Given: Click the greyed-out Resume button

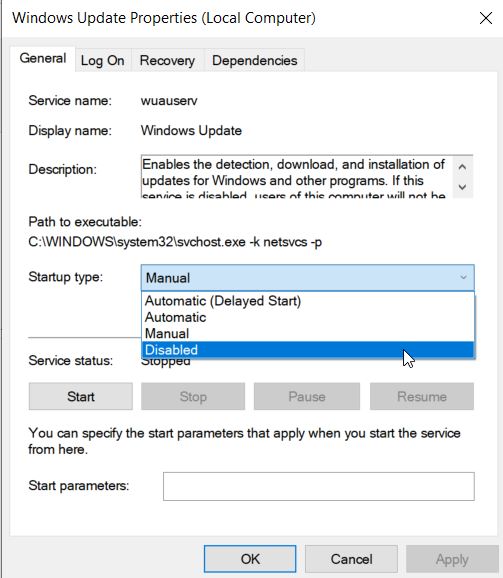Looking at the screenshot, I should point(422,397).
